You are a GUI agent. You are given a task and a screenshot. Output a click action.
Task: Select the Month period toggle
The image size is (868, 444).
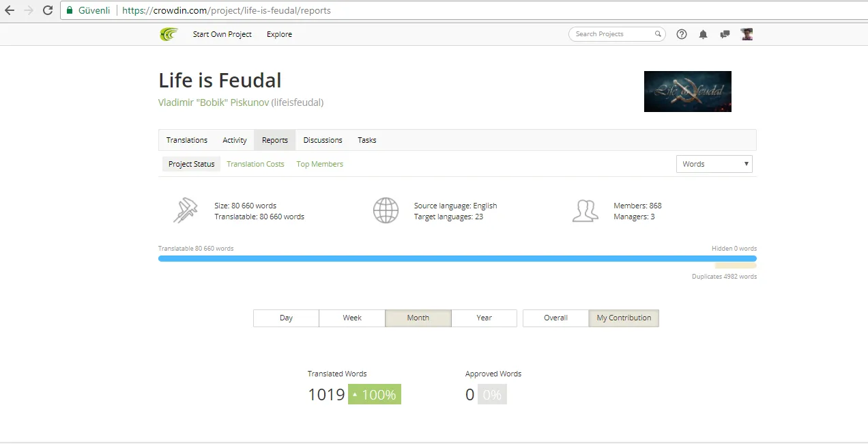point(418,318)
